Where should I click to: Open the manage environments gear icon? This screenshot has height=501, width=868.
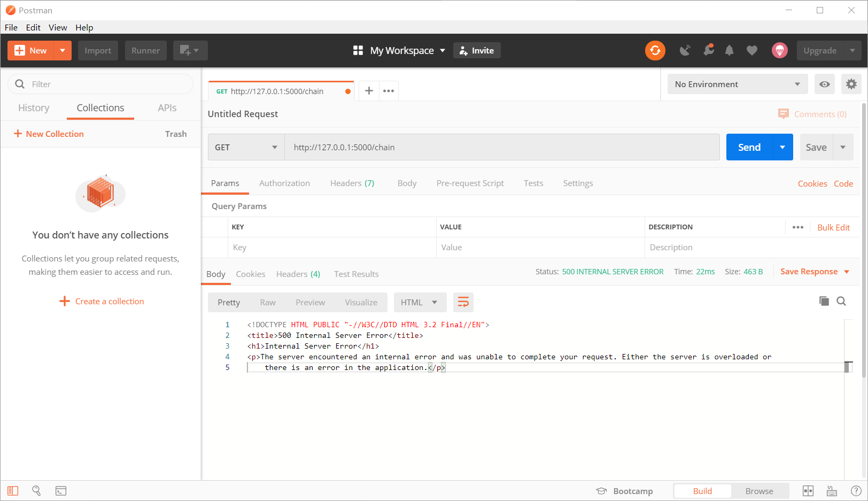point(851,84)
